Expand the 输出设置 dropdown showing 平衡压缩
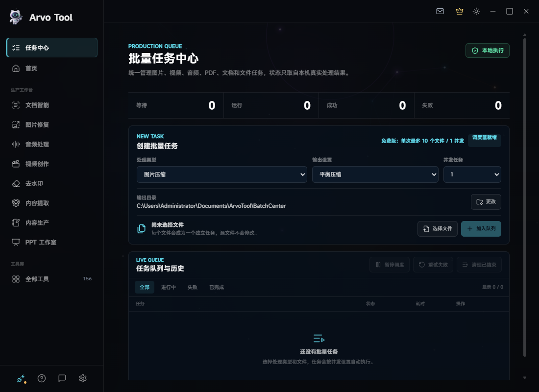Viewport: 539px width, 392px height. [375, 174]
